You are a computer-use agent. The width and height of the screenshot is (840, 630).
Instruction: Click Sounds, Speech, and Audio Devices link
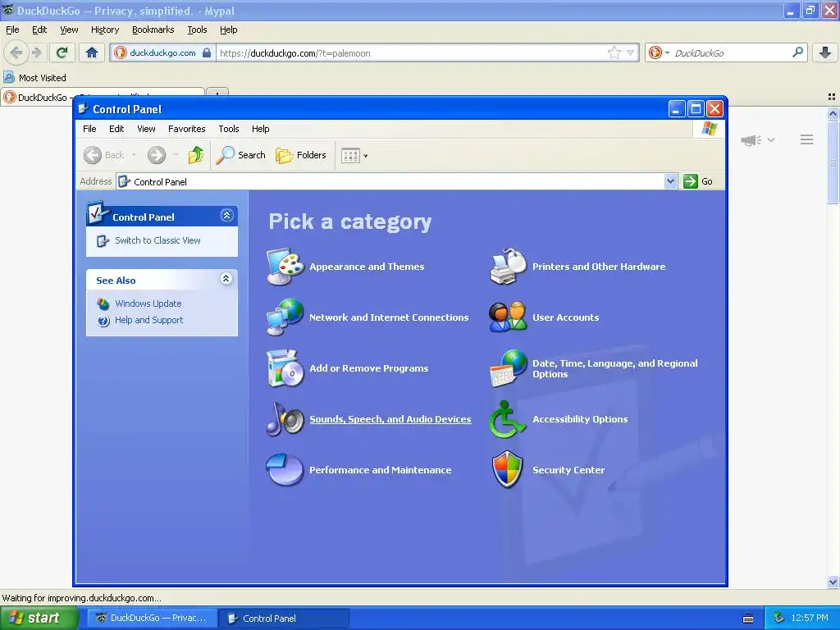click(x=390, y=419)
